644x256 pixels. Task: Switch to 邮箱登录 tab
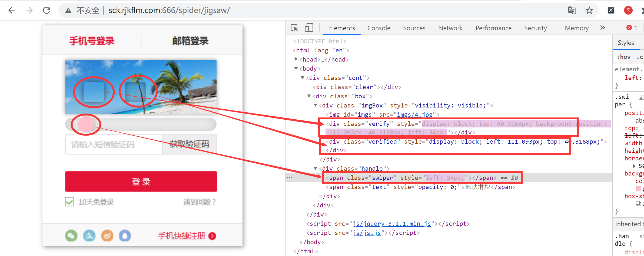pyautogui.click(x=190, y=41)
